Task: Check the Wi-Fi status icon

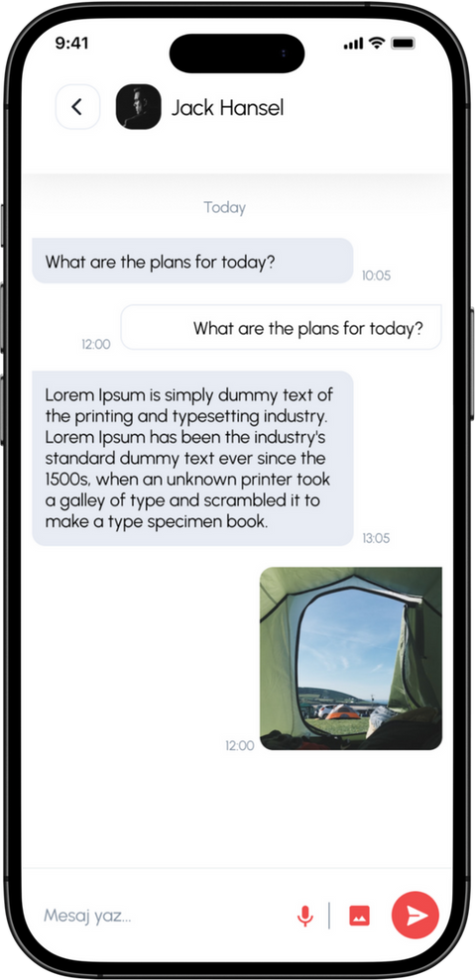Action: click(376, 44)
